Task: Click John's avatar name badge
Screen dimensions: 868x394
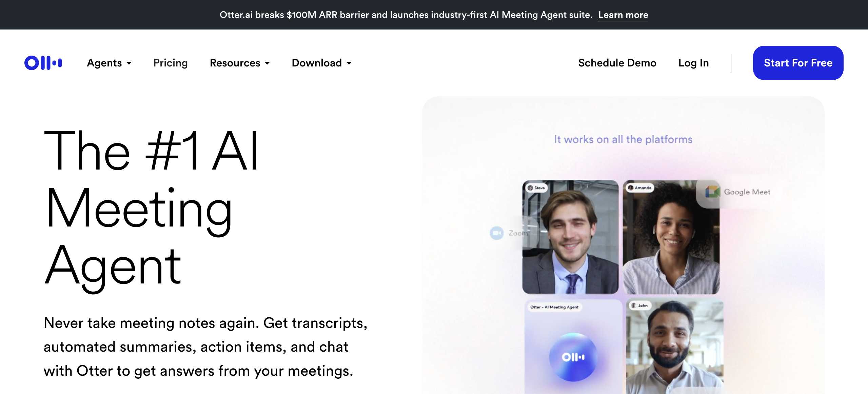Action: (x=640, y=306)
